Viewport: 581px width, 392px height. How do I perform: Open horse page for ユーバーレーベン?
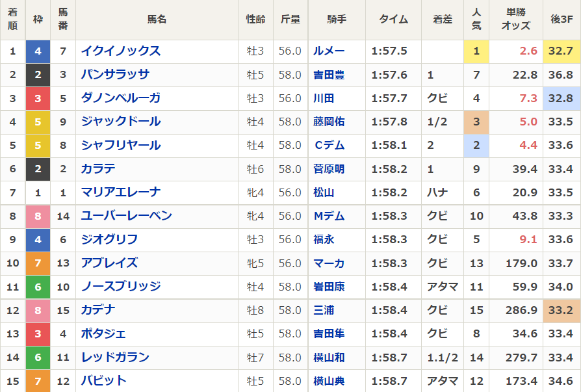126,216
